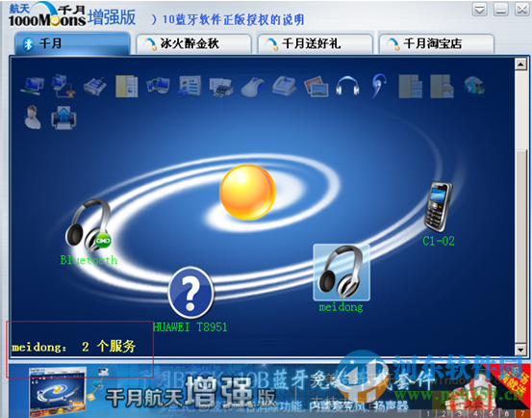Click the scrollbar up arrow

click(x=520, y=64)
